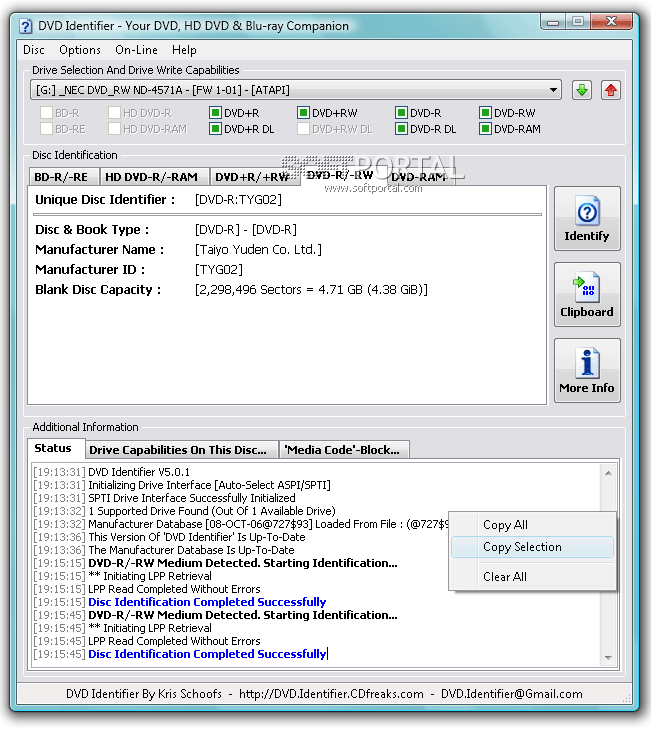Click http://DVD.Identifier.CDfreaks.com in the footer
The width and height of the screenshot is (651, 729).
(x=331, y=694)
